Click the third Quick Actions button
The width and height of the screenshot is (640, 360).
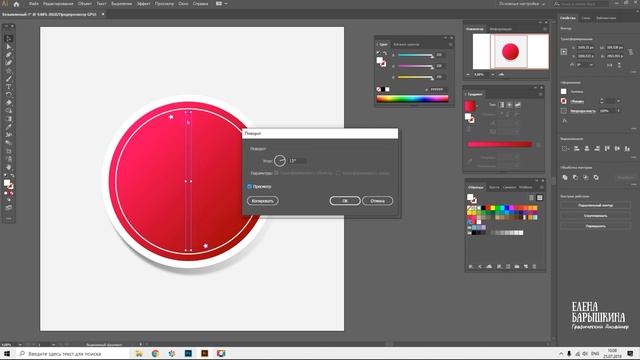coord(596,226)
